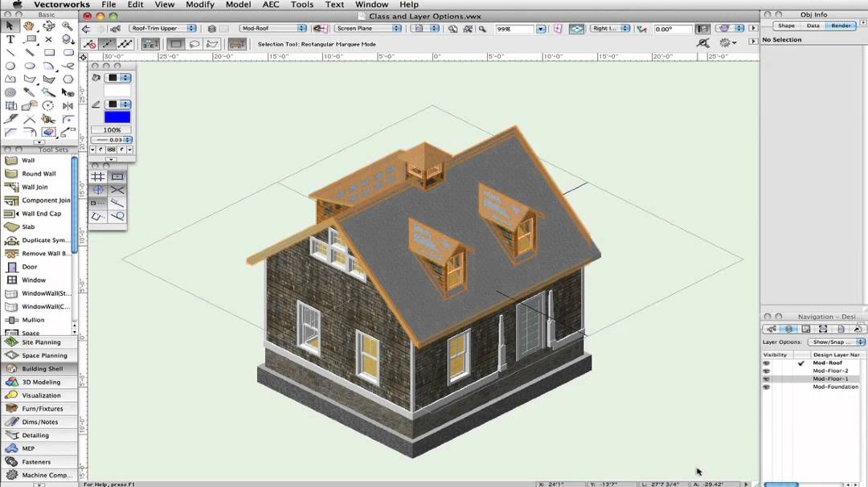Image resolution: width=868 pixels, height=487 pixels.
Task: Toggle visibility eye of Mod-Foundation layer
Action: click(766, 387)
